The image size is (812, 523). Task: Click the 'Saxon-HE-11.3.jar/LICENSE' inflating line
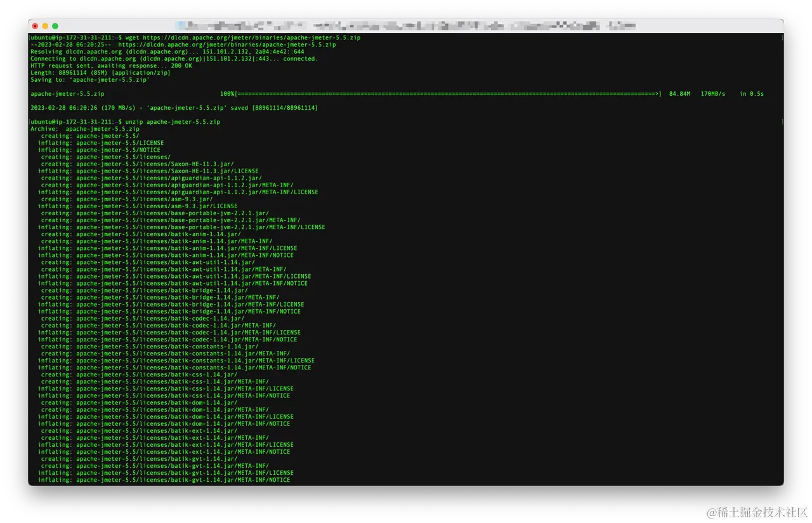[148, 171]
